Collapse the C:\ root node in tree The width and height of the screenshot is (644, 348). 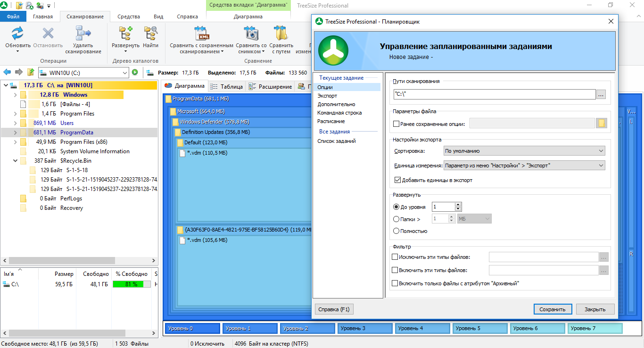(6, 85)
